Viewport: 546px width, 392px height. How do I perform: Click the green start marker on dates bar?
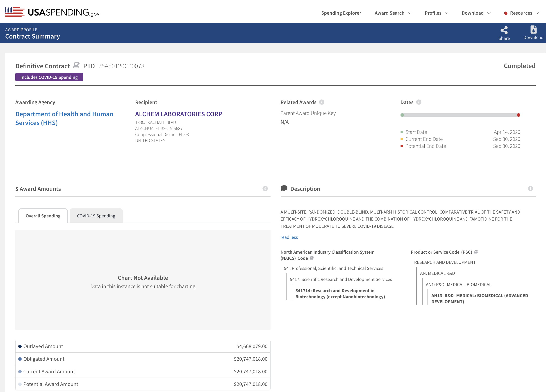(x=402, y=115)
